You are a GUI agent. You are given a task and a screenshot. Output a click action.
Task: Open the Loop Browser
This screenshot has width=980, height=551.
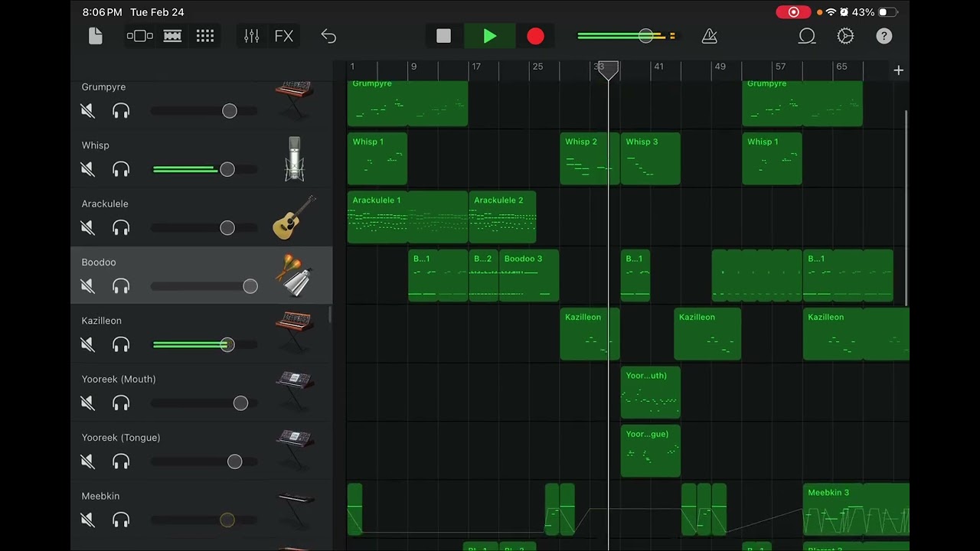[x=807, y=36]
